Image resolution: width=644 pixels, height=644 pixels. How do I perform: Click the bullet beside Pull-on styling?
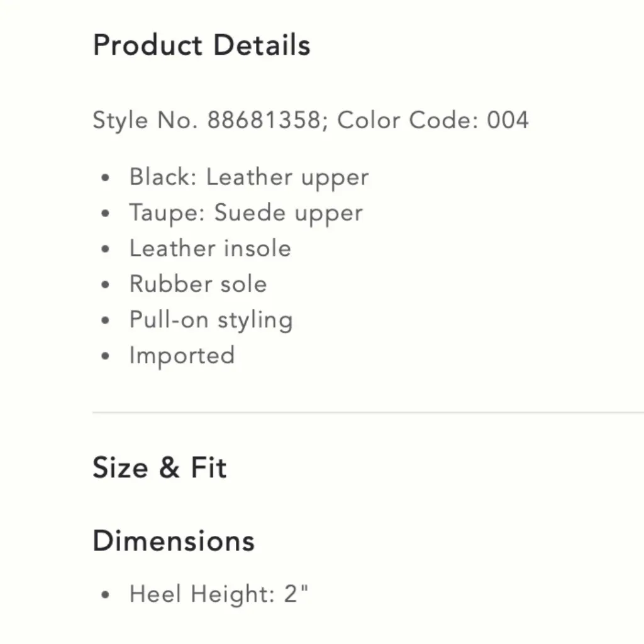click(106, 321)
